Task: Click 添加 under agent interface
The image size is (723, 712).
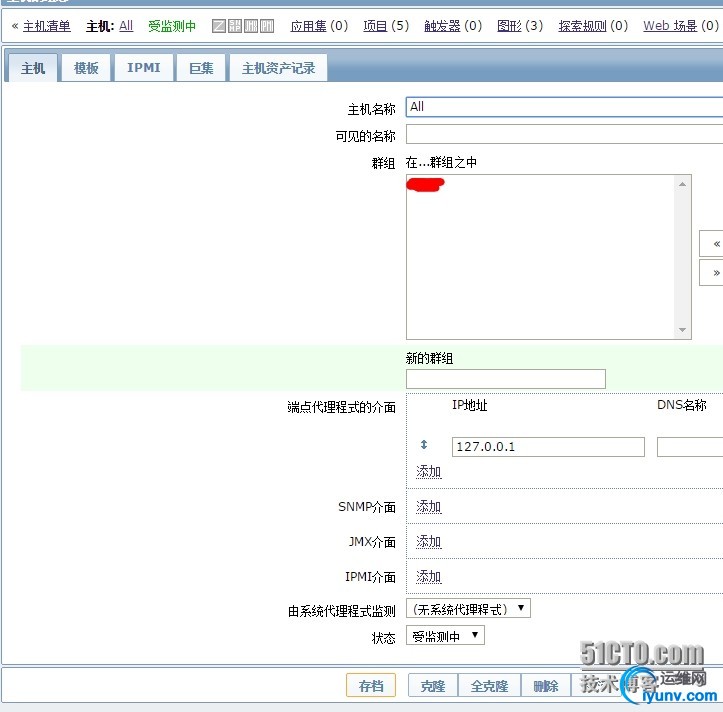Action: click(429, 471)
